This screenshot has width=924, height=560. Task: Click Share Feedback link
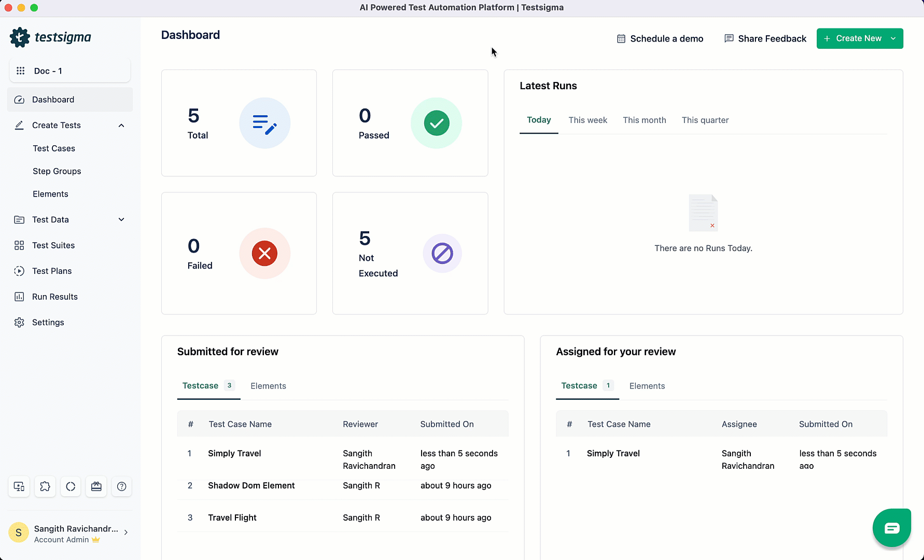click(x=765, y=39)
